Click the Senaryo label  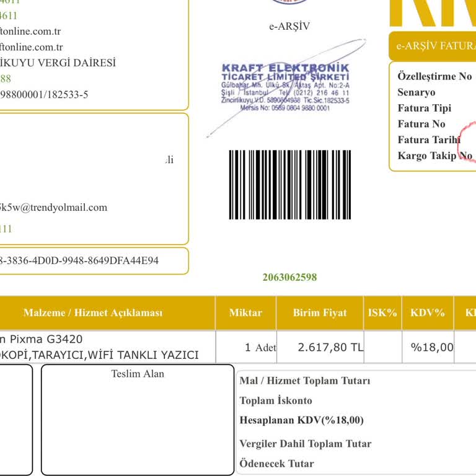(416, 92)
